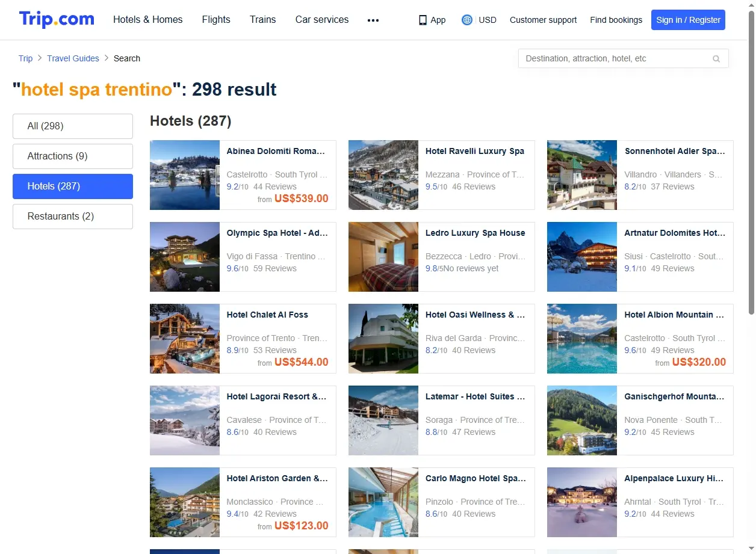Open the three-dots more menu
The image size is (756, 554).
tap(373, 20)
